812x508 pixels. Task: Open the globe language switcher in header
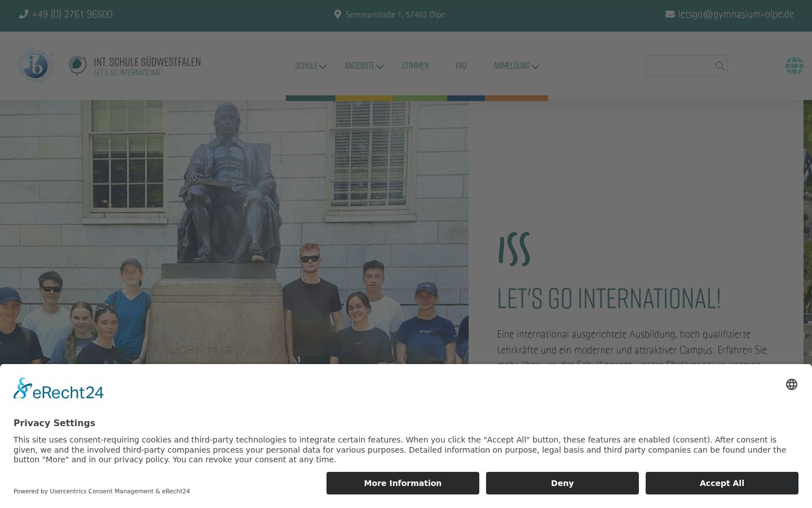pos(794,66)
